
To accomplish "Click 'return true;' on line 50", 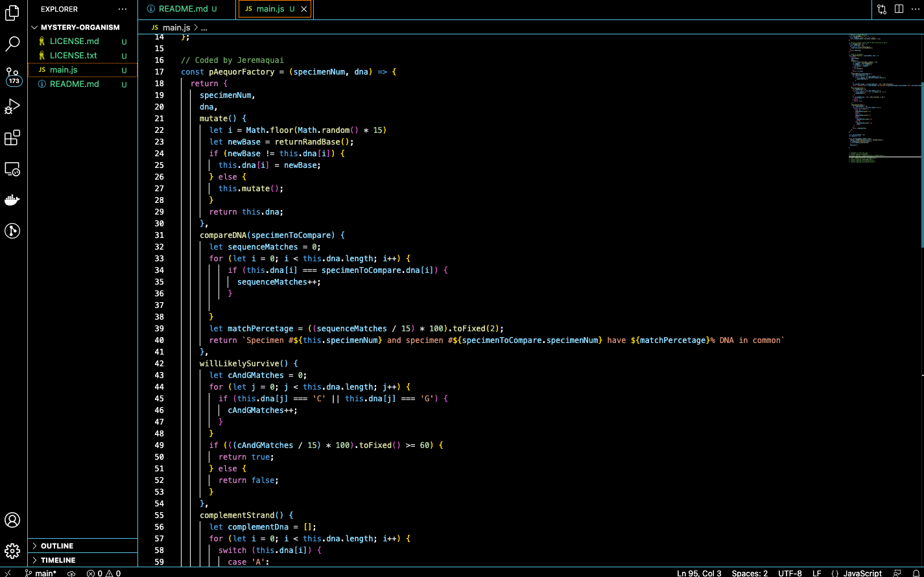I will coord(246,457).
